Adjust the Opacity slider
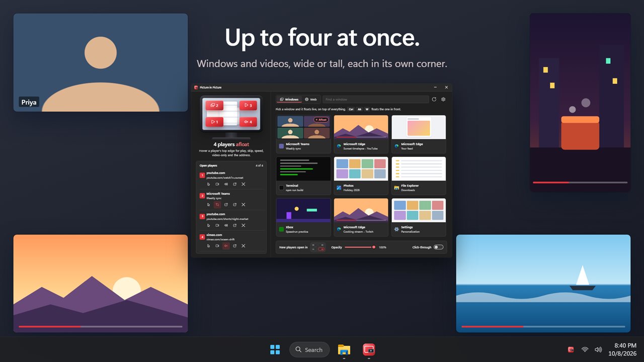The height and width of the screenshot is (362, 644). tap(360, 247)
